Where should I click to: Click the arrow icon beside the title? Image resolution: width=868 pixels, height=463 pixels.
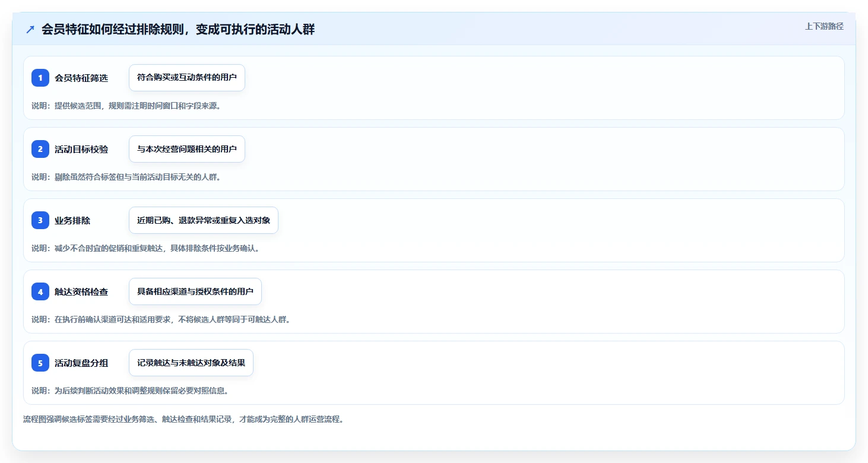tap(30, 30)
